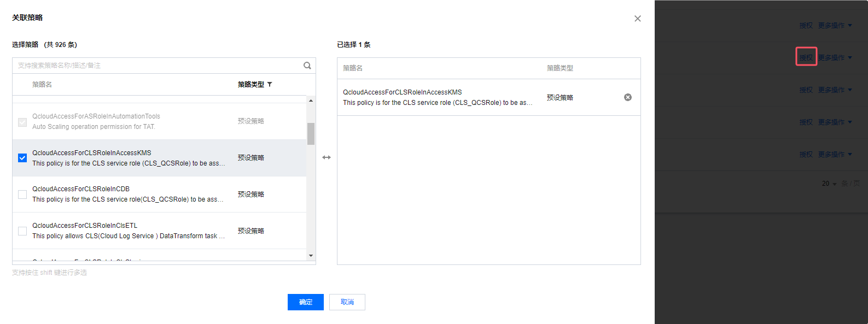
Task: Close the 关联策略 dialog
Action: tap(638, 19)
